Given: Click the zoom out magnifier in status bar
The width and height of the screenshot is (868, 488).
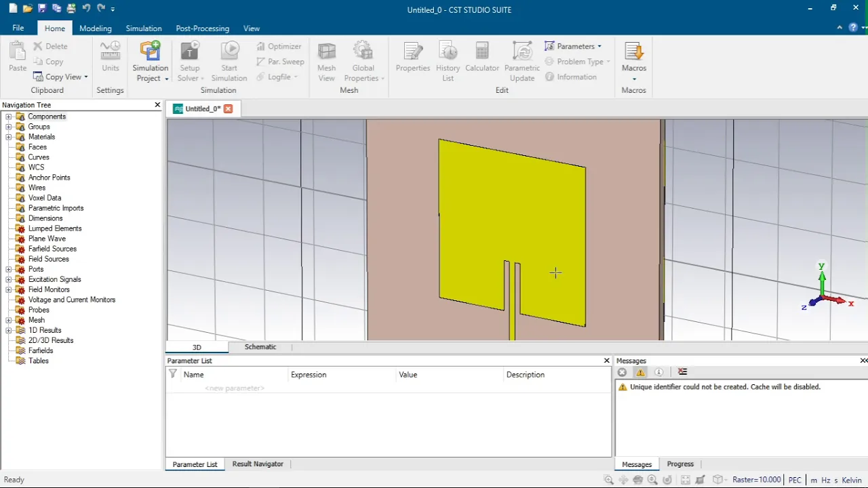Looking at the screenshot, I should (x=652, y=480).
